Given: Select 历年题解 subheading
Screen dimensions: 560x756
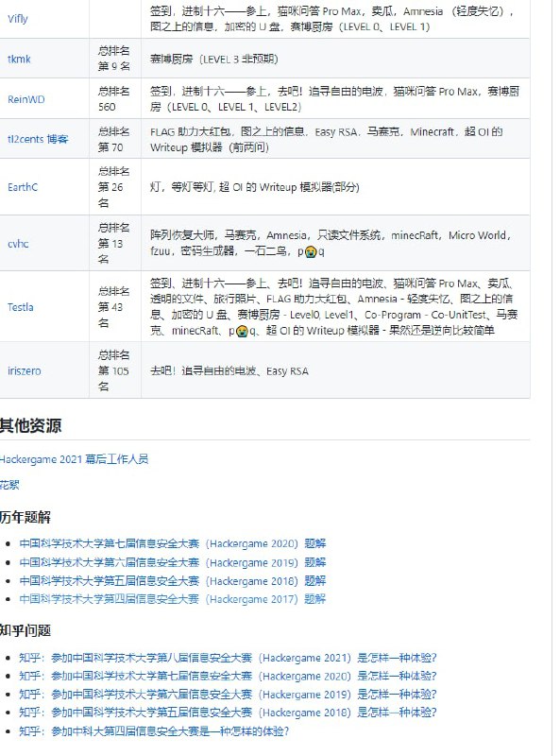Looking at the screenshot, I should tap(25, 517).
